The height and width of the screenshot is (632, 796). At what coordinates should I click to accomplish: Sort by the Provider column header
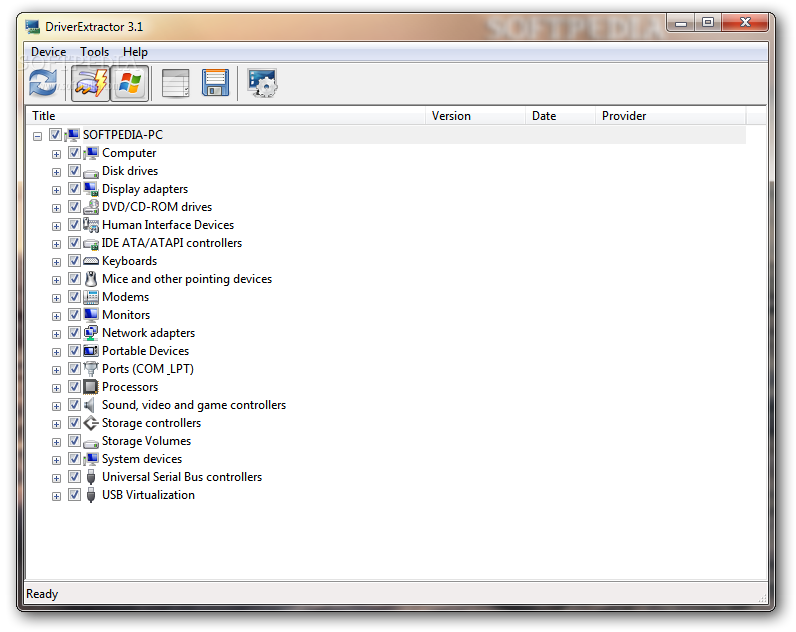[671, 116]
